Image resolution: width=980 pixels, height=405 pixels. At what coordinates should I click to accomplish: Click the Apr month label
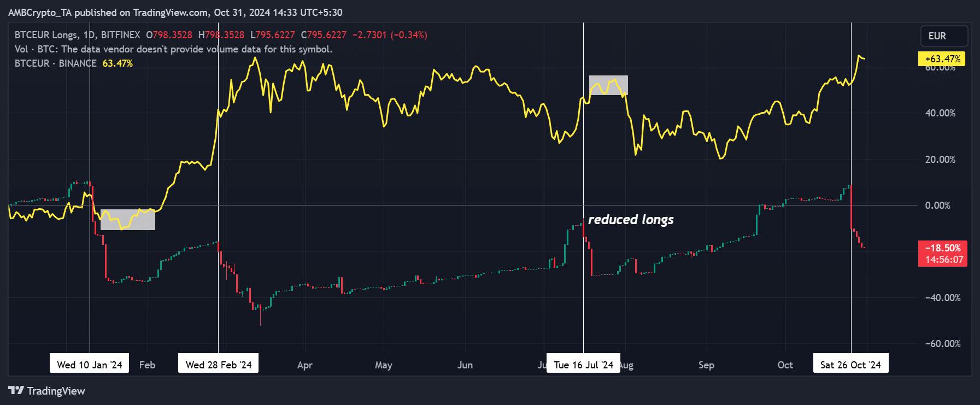point(305,365)
